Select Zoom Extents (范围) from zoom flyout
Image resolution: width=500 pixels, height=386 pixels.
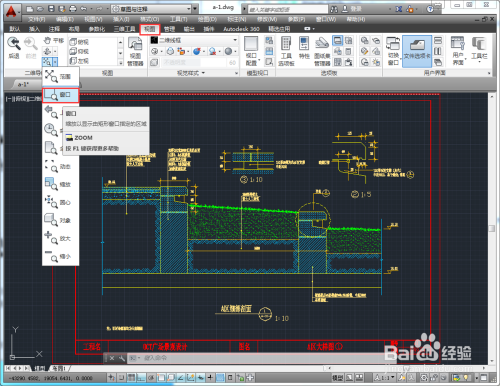[60, 76]
